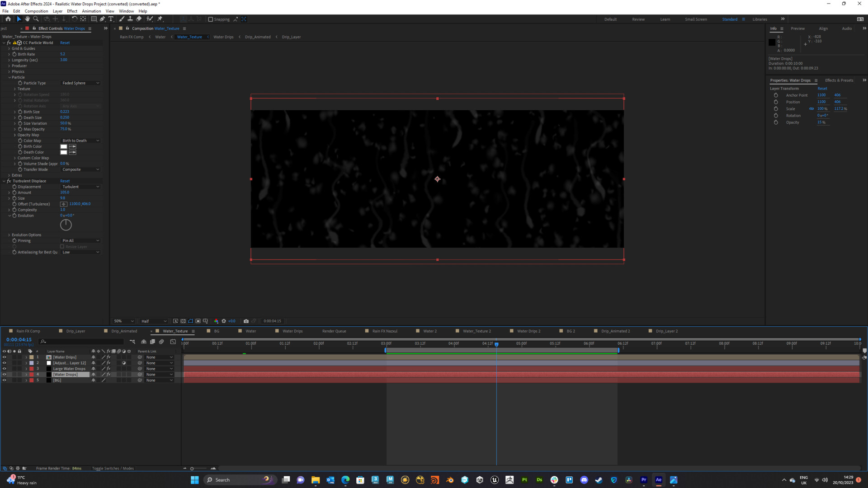868x488 pixels.
Task: Open After Effects in the taskbar
Action: pyautogui.click(x=658, y=479)
